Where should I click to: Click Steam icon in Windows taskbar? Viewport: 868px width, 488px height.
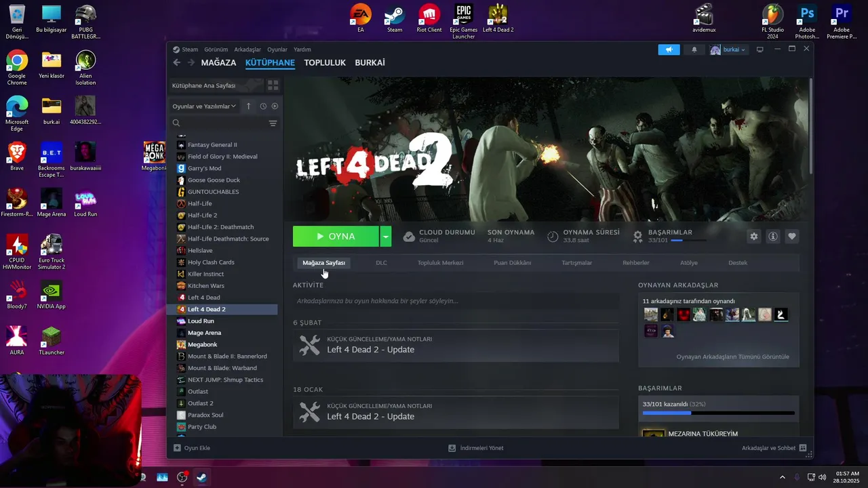tap(201, 477)
